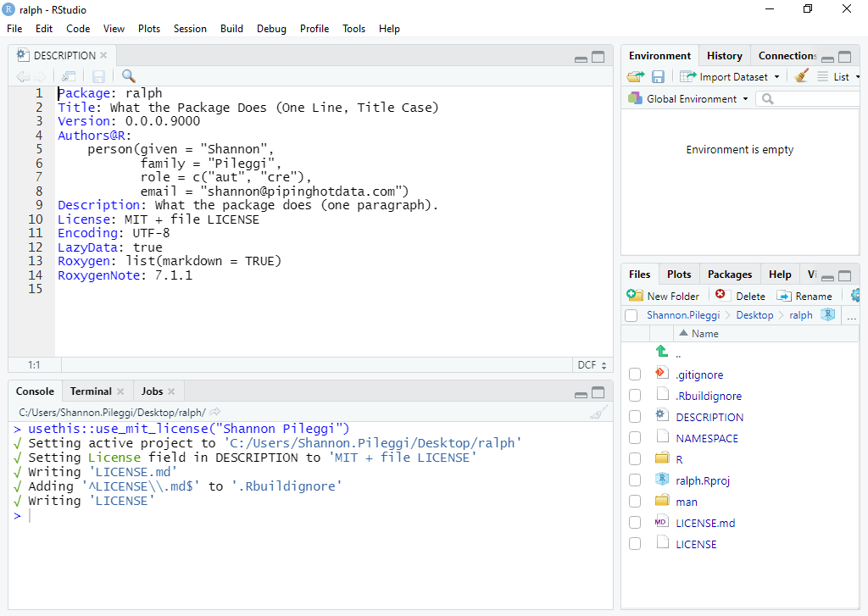
Task: Close the Terminal tab
Action: (x=120, y=391)
